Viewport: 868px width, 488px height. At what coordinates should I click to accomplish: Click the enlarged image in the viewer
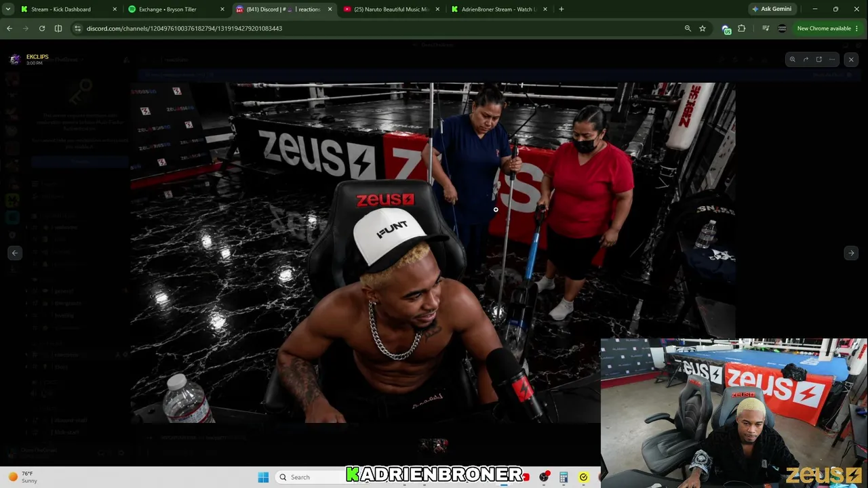[x=433, y=253]
